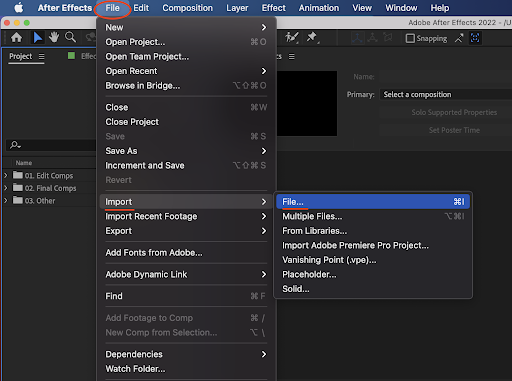
Task: Open the View menu
Action: point(362,8)
